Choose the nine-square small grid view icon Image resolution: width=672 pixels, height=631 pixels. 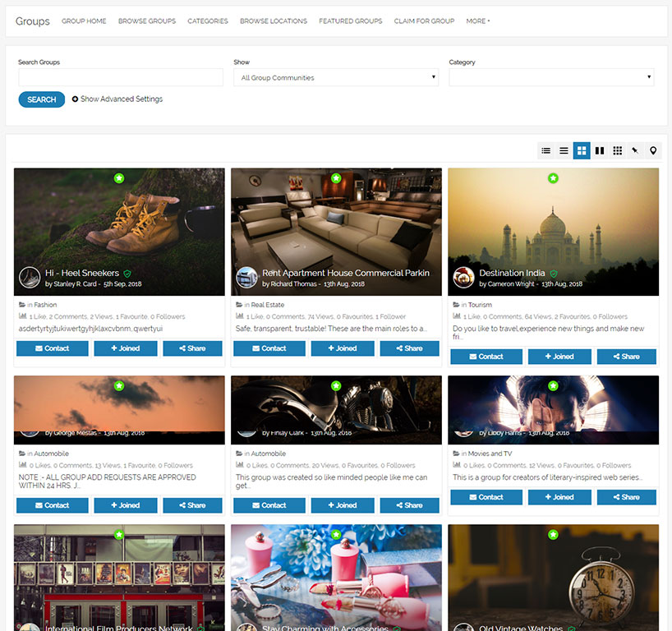point(618,150)
